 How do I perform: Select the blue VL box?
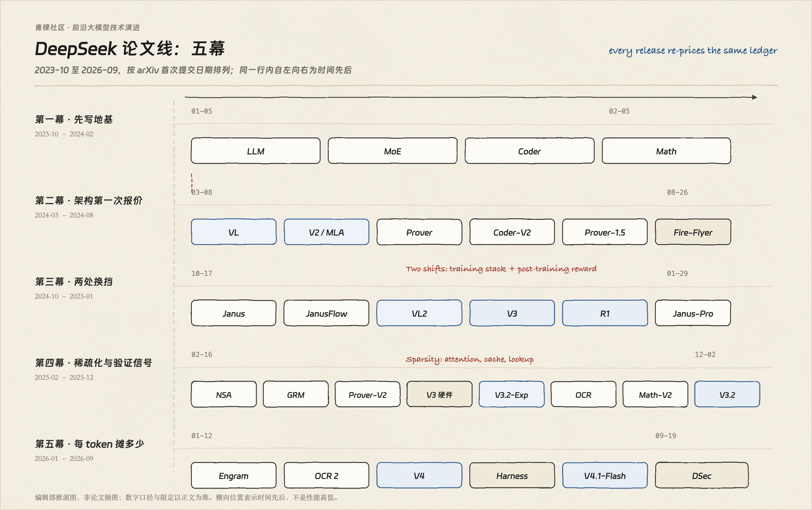[x=234, y=232]
